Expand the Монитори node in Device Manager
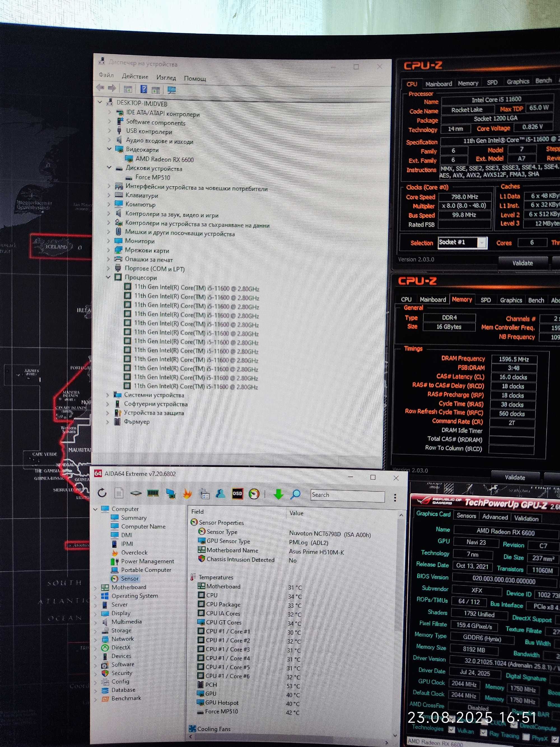The width and height of the screenshot is (560, 747). coord(108,241)
